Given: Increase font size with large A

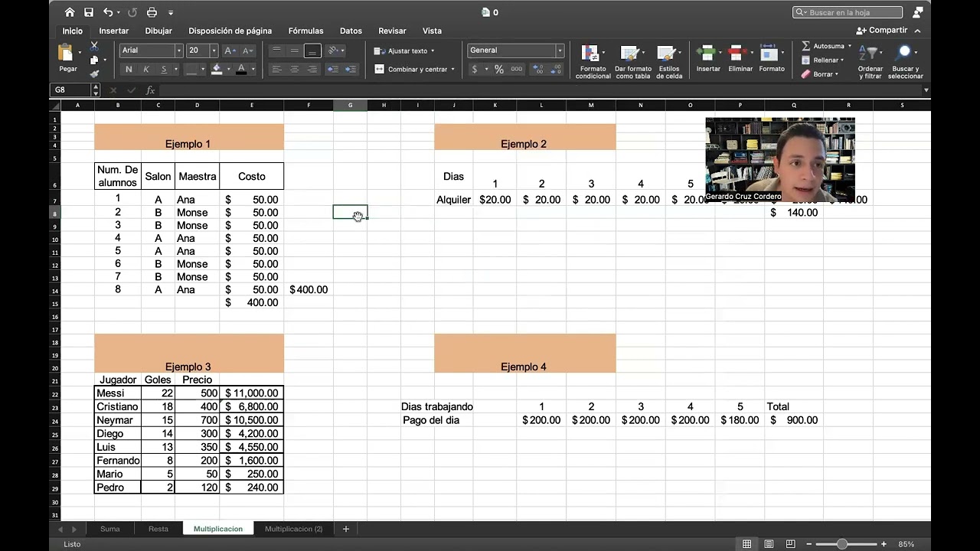Looking at the screenshot, I should (x=230, y=51).
